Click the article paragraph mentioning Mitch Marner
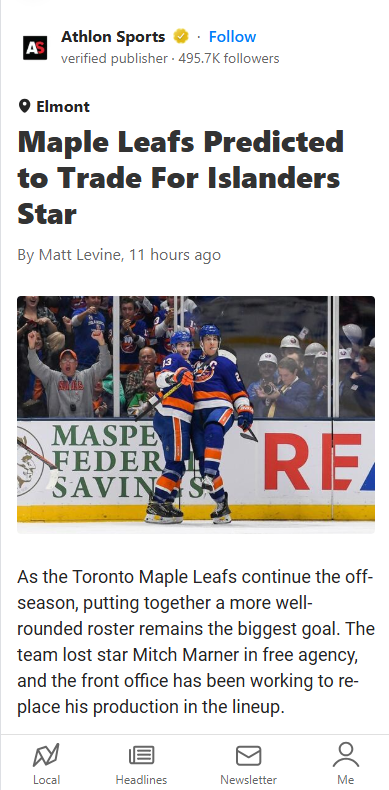 (196, 642)
